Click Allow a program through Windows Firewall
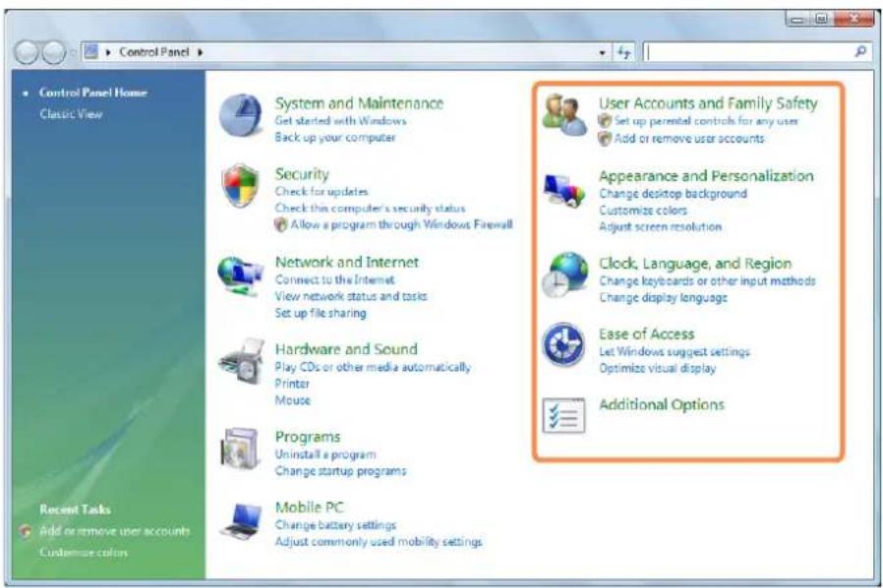This screenshot has width=883, height=588. point(401,225)
